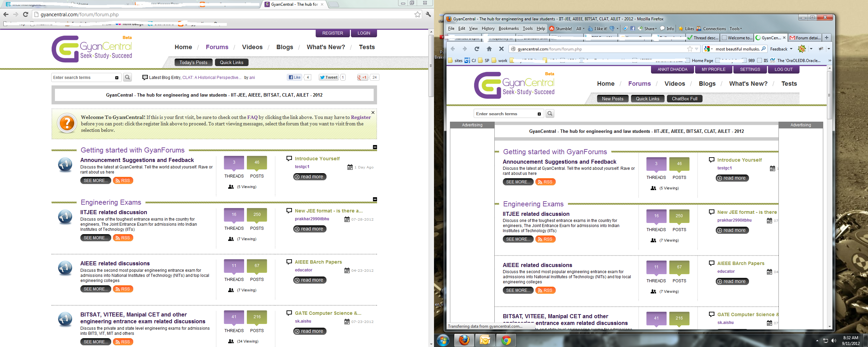Open the Firefox Feedback dropdown
The width and height of the screenshot is (868, 347).
click(x=782, y=49)
